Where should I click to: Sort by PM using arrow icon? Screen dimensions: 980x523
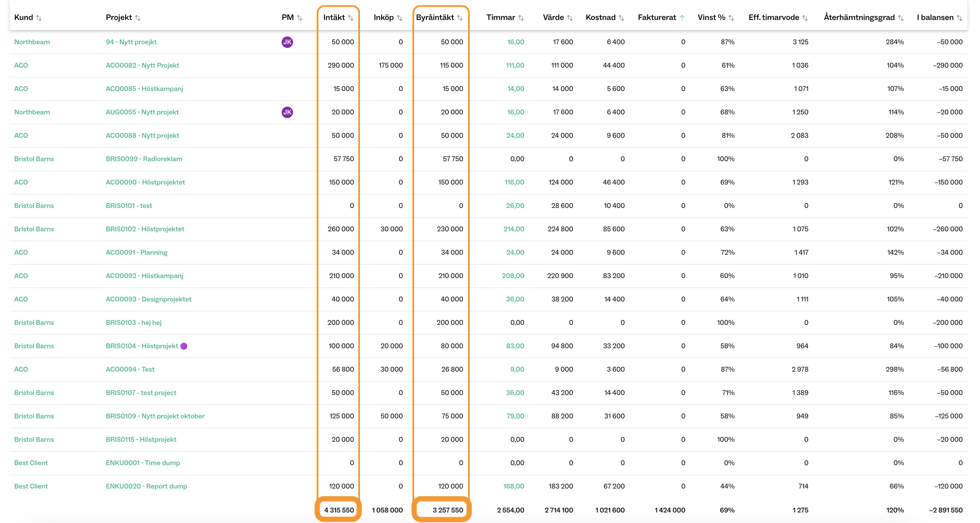click(299, 18)
